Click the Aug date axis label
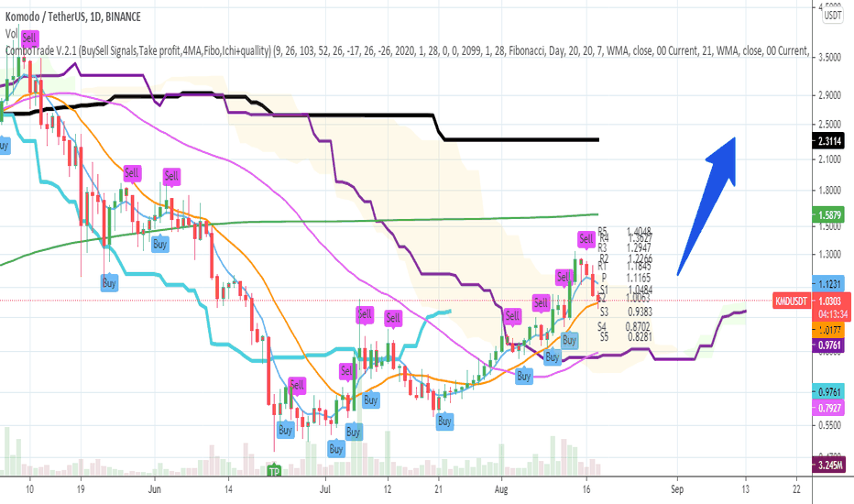The width and height of the screenshot is (854, 504). pyautogui.click(x=501, y=489)
